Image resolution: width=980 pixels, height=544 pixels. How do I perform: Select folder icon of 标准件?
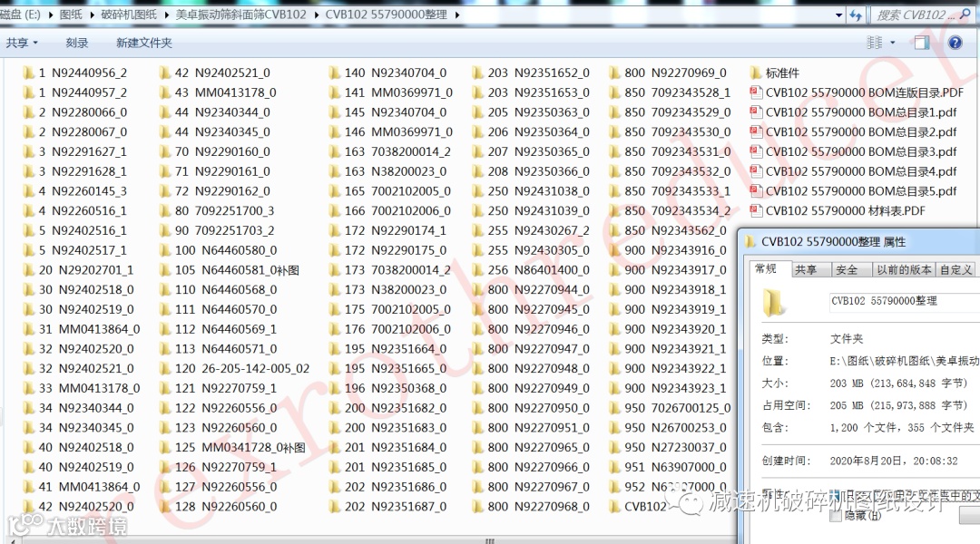tap(756, 73)
